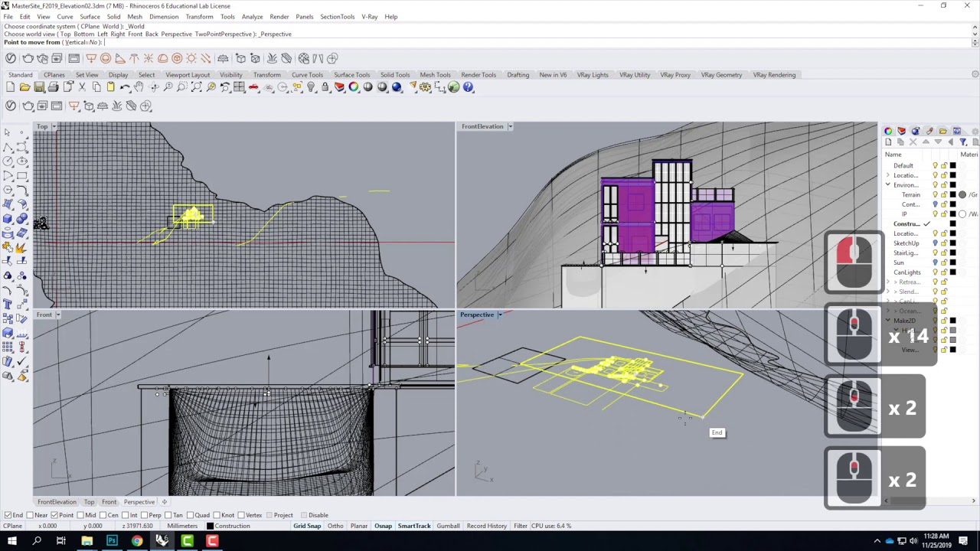Click Record History in the status bar
This screenshot has height=551, width=980.
pyautogui.click(x=486, y=526)
